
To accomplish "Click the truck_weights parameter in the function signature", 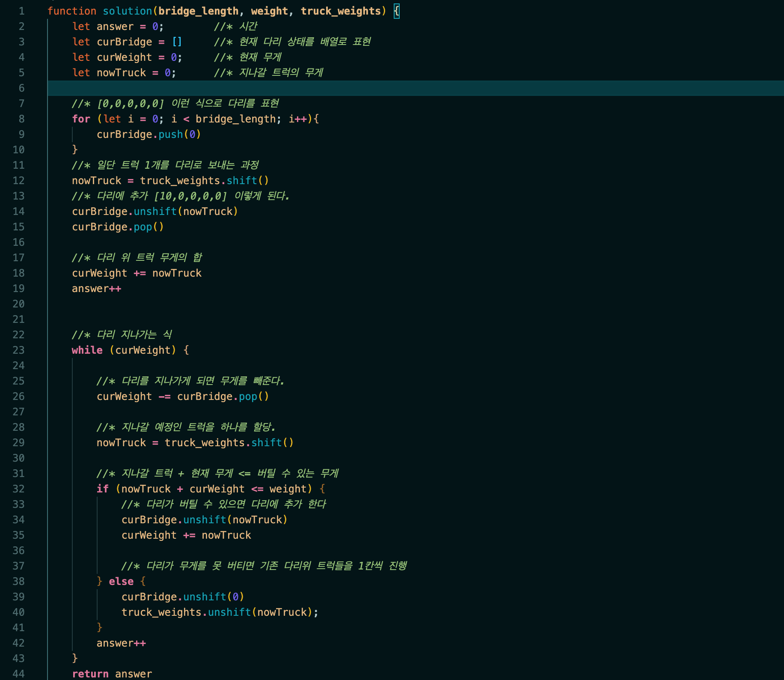I will [x=341, y=11].
